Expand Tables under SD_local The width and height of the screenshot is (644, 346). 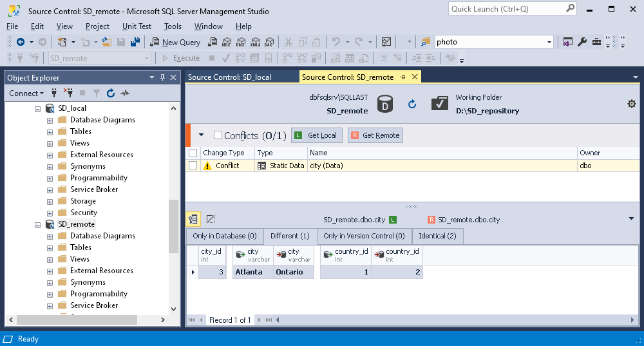click(50, 132)
